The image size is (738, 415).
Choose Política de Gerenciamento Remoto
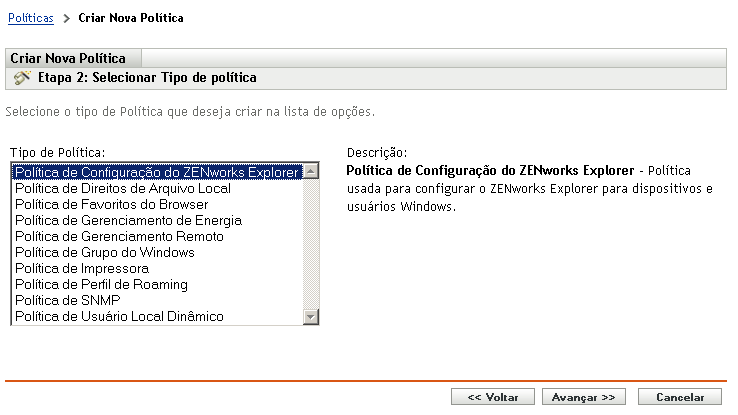(x=157, y=236)
